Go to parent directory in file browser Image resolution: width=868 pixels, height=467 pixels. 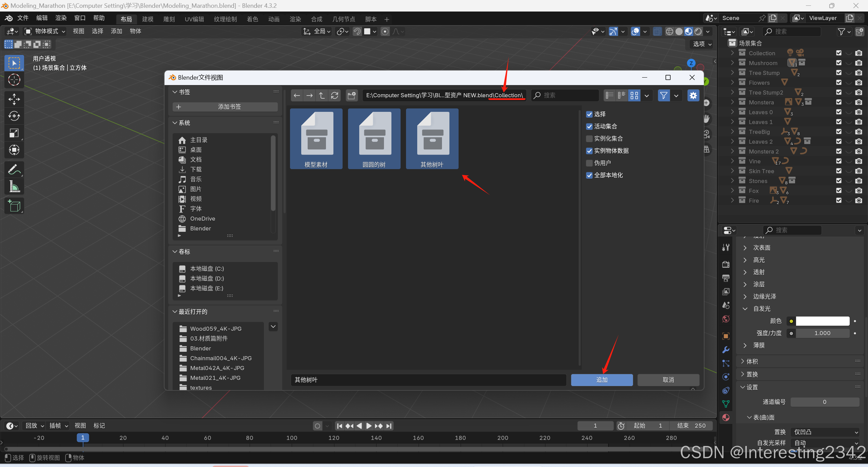(322, 96)
